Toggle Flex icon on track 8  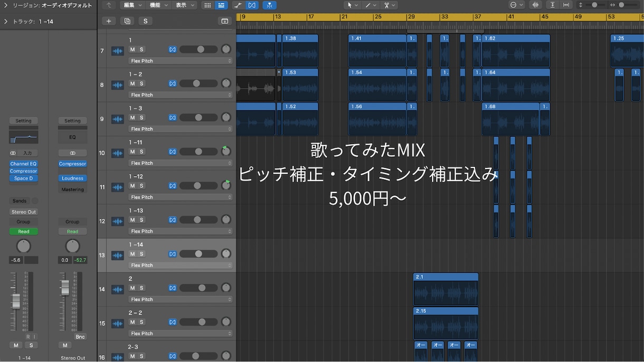tap(172, 83)
